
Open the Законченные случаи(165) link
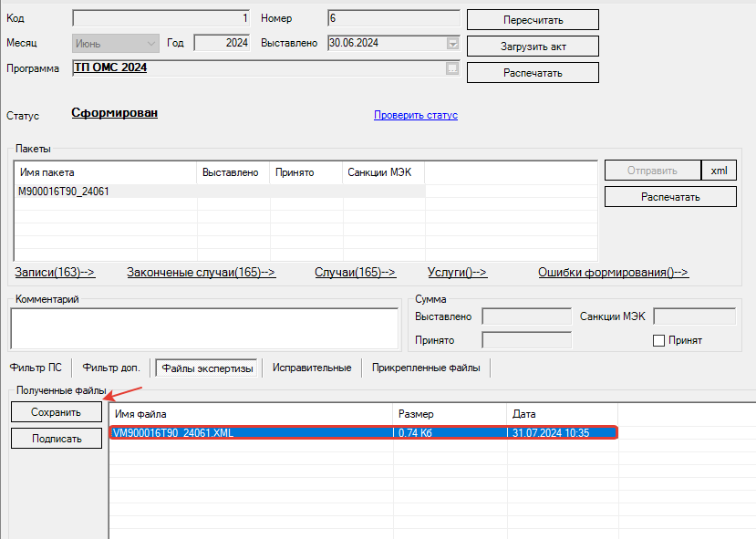pyautogui.click(x=201, y=272)
